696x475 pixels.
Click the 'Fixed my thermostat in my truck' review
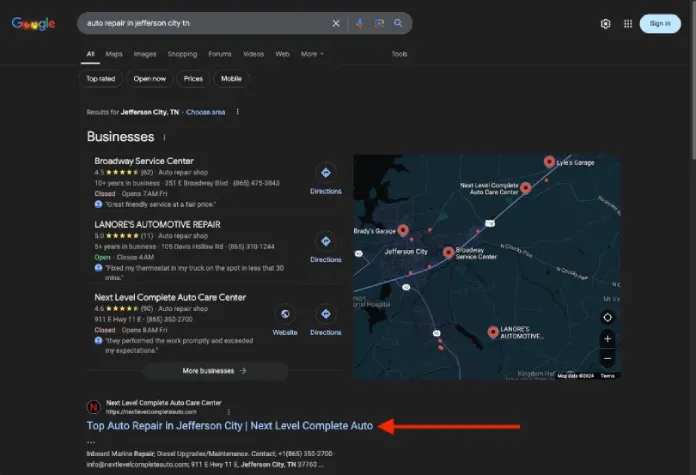click(194, 273)
